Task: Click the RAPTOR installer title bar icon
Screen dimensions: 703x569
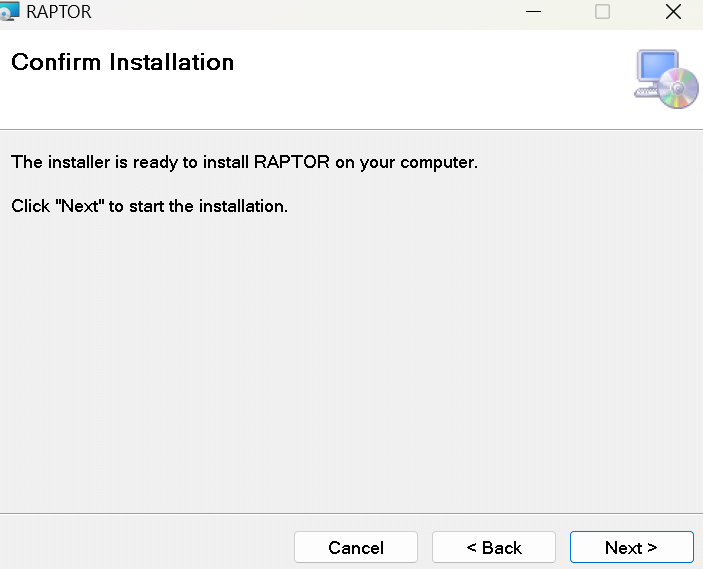Action: point(9,11)
